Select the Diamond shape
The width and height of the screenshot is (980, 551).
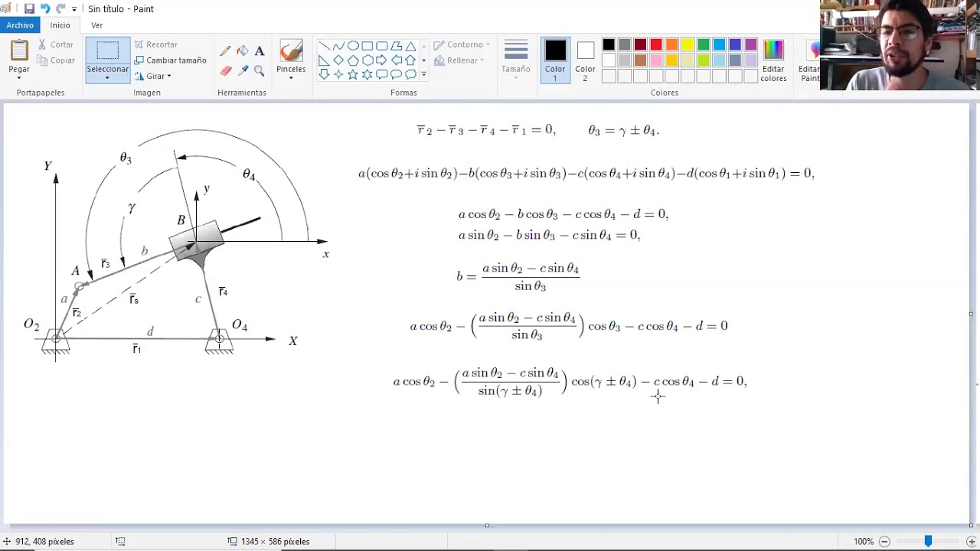(x=338, y=60)
